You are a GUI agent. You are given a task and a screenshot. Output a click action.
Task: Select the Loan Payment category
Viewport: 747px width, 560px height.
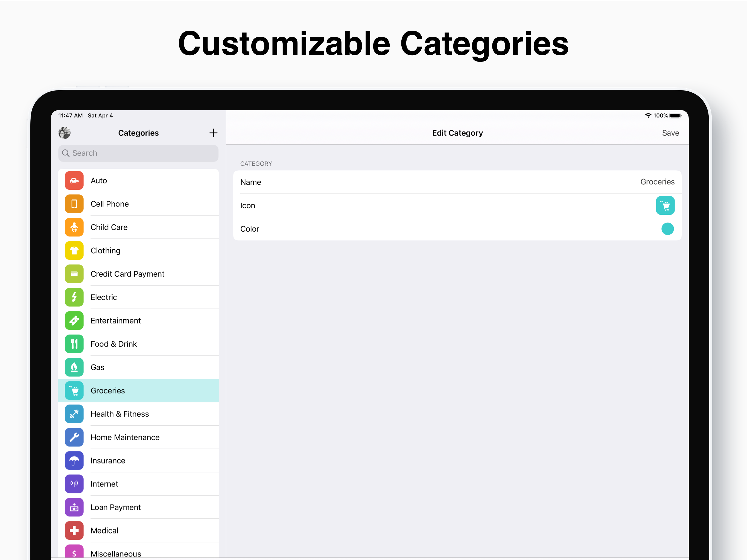pyautogui.click(x=115, y=507)
